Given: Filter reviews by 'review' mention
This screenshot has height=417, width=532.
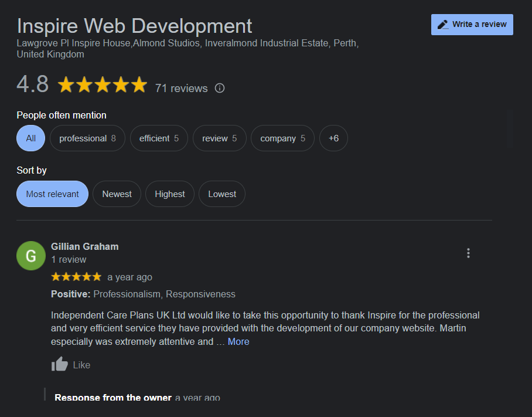Looking at the screenshot, I should click(220, 138).
